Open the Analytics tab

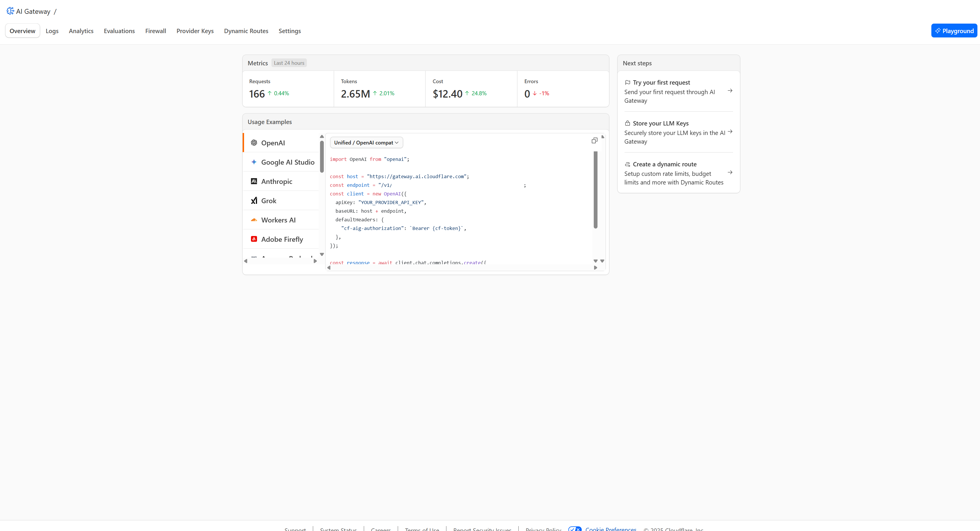pos(81,31)
